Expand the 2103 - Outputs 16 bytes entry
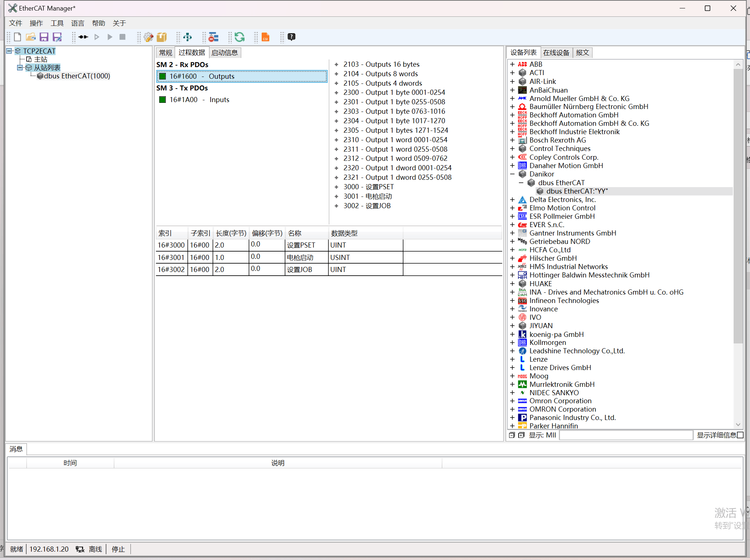The height and width of the screenshot is (560, 750). pyautogui.click(x=336, y=64)
